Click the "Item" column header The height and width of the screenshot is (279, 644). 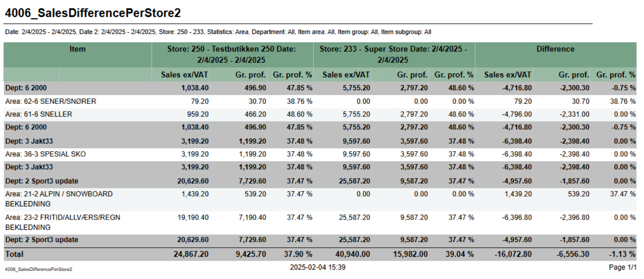[x=77, y=49]
